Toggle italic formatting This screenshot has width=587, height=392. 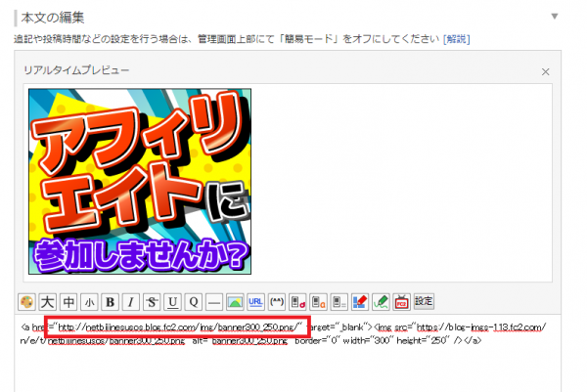(x=131, y=300)
